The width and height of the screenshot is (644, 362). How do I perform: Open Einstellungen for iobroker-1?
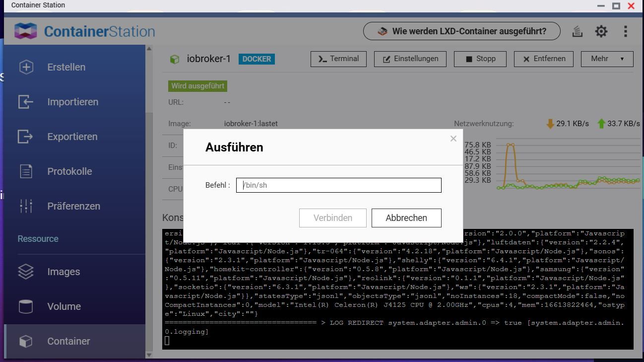click(x=410, y=59)
